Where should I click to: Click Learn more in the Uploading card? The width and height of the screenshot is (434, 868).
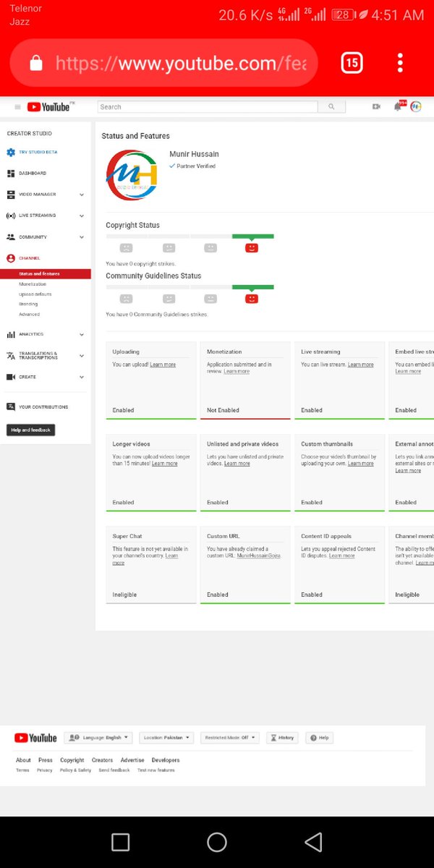tap(163, 365)
